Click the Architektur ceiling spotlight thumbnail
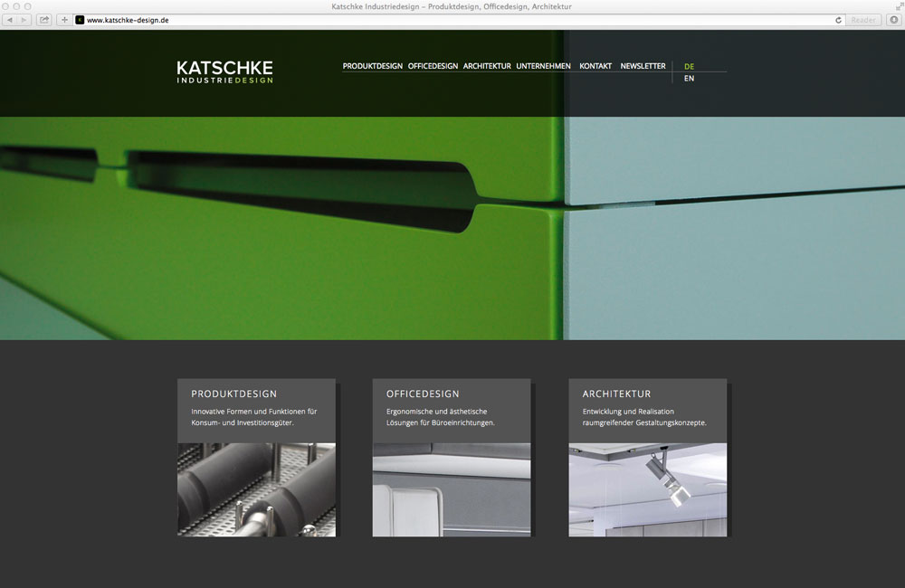 point(648,489)
